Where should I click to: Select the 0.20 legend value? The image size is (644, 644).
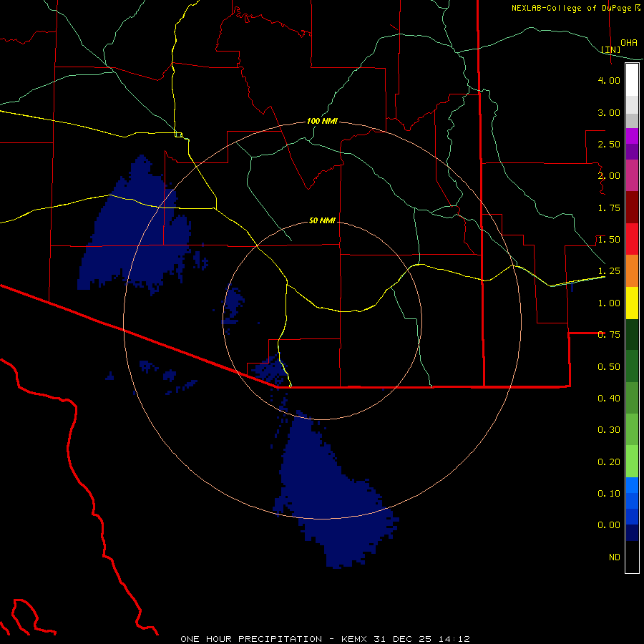coord(609,462)
